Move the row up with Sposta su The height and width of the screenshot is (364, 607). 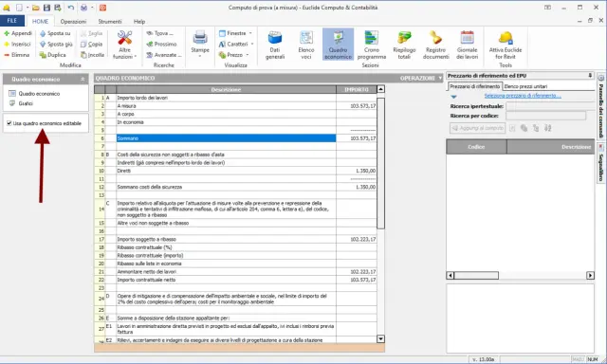click(x=55, y=34)
